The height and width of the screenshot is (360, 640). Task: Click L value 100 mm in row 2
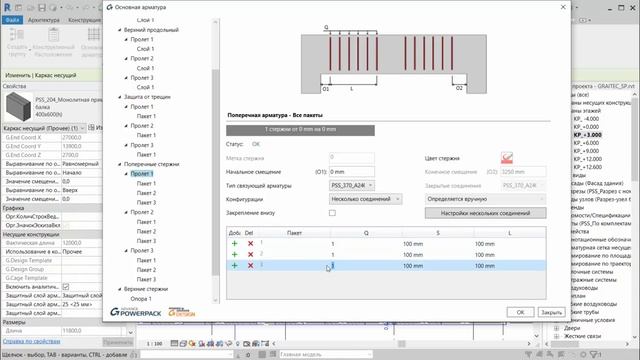(x=485, y=255)
